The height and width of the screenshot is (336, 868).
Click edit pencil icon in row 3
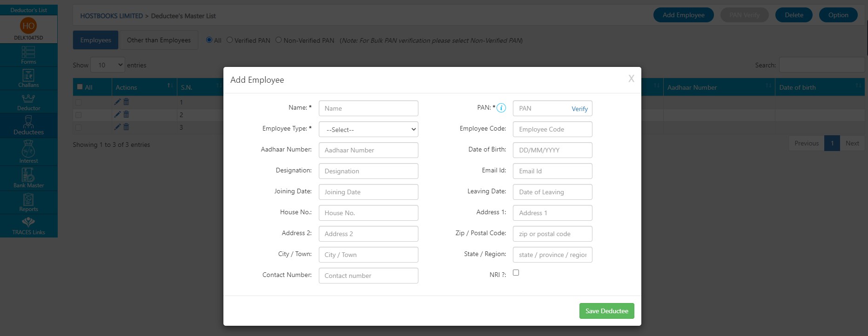pyautogui.click(x=117, y=127)
